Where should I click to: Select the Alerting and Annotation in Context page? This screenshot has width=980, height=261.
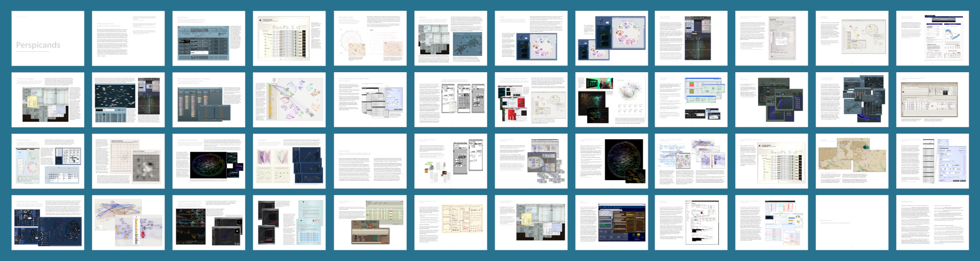[209, 100]
